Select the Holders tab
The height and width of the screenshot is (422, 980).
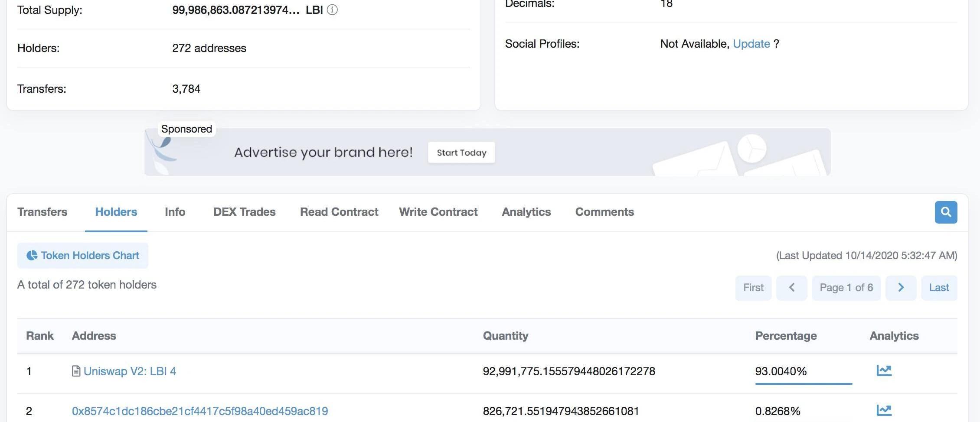116,212
